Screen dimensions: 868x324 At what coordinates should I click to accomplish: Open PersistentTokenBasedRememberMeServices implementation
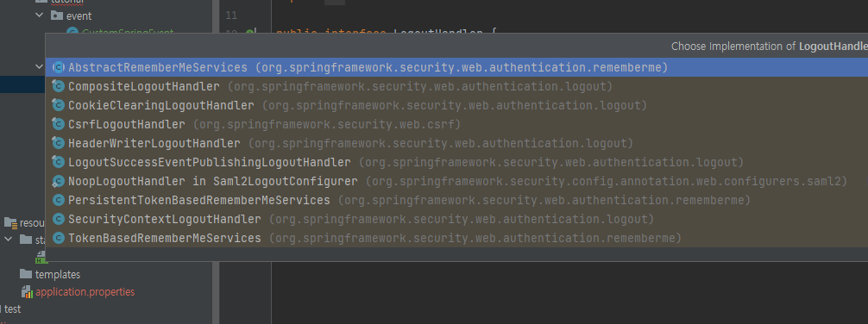[456, 200]
